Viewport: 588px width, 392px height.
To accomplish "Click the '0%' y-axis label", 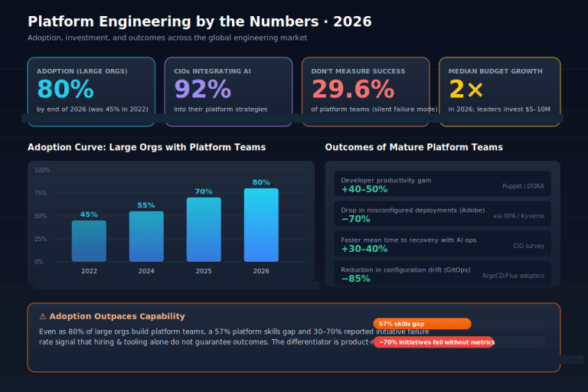I will click(39, 262).
